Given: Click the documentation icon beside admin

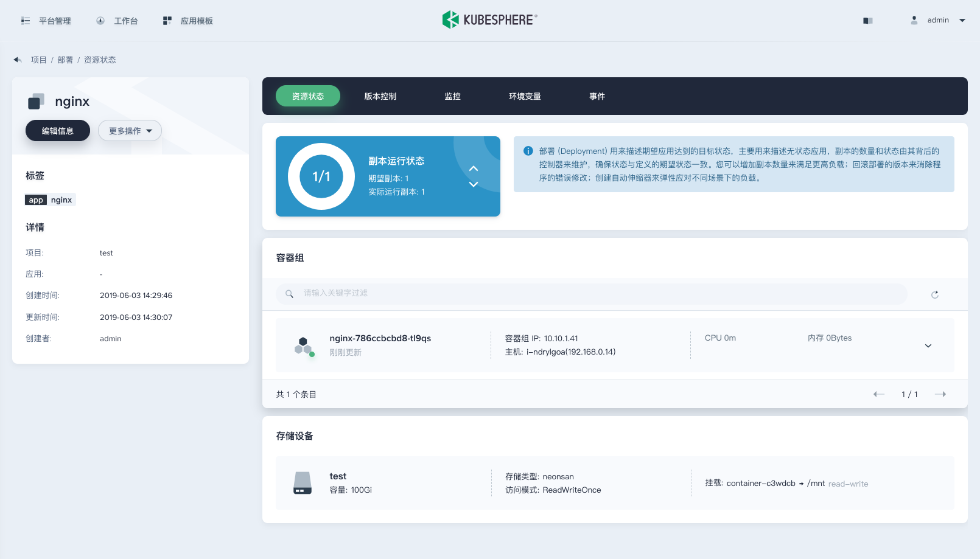Looking at the screenshot, I should coord(868,21).
